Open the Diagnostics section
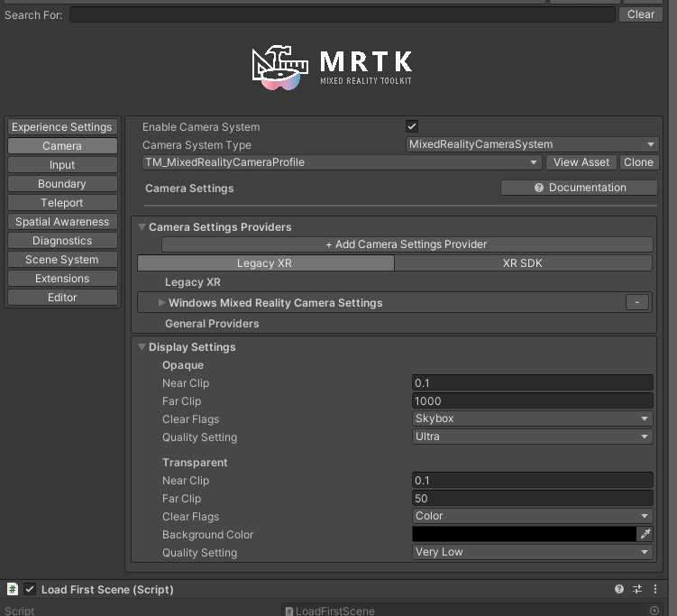The image size is (677, 616). 62,241
